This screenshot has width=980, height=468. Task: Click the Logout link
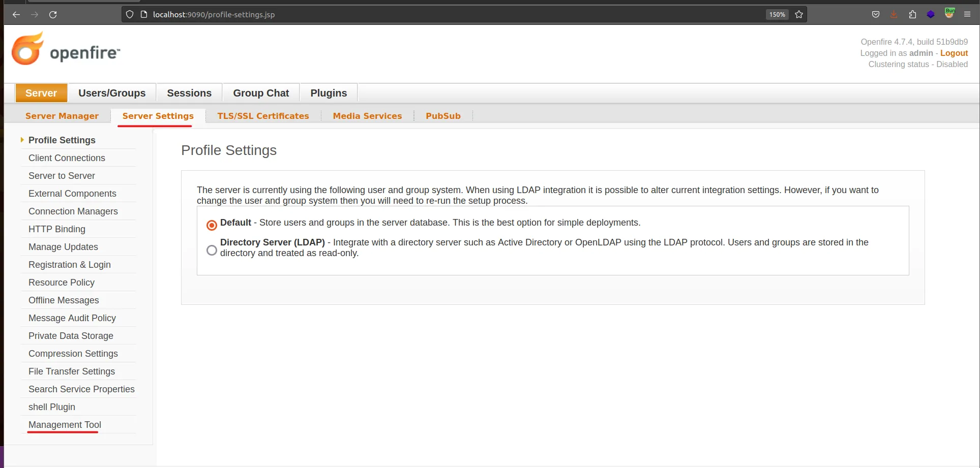click(954, 53)
